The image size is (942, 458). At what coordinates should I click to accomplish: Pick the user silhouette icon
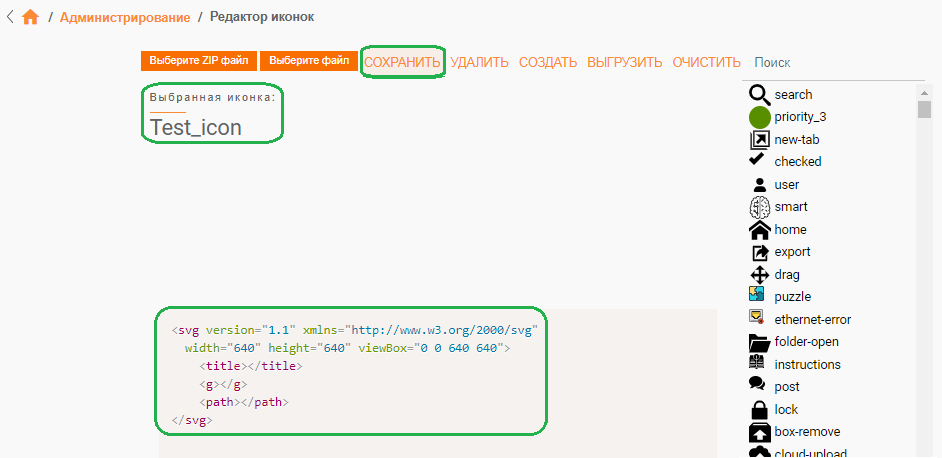[x=760, y=185]
